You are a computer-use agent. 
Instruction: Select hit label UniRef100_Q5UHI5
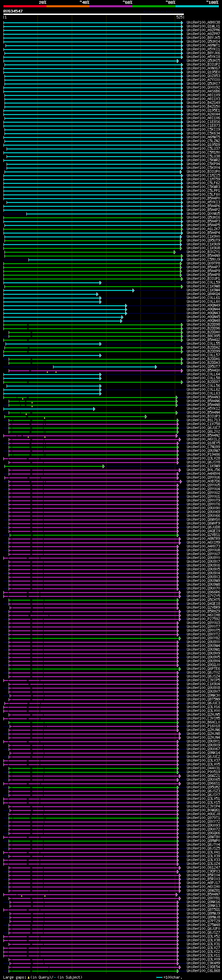pos(203,61)
